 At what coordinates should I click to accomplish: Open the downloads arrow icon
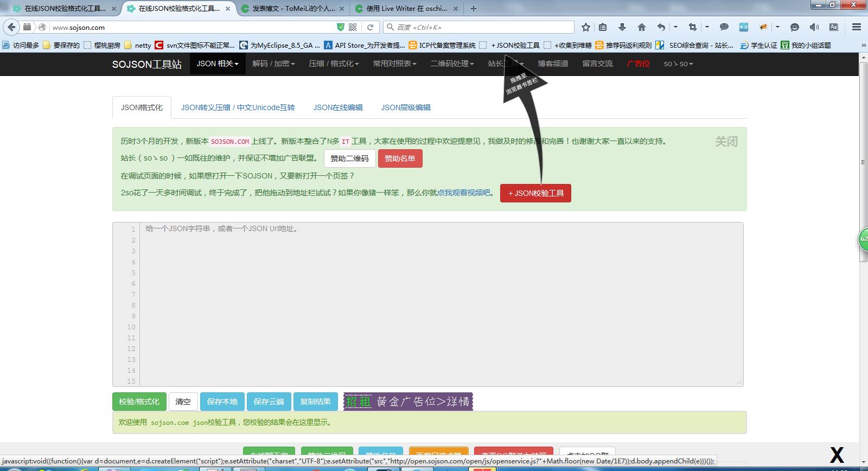pyautogui.click(x=622, y=27)
